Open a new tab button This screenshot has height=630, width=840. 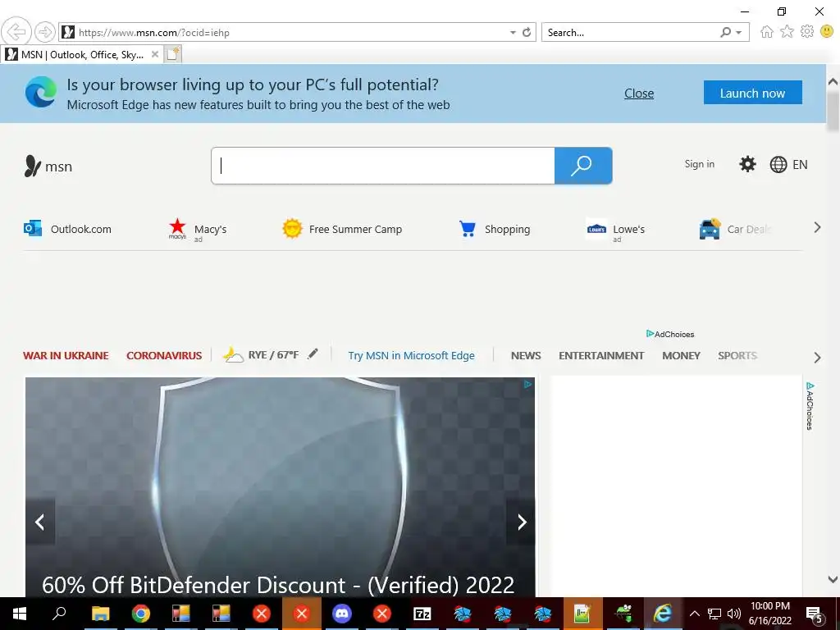173,54
